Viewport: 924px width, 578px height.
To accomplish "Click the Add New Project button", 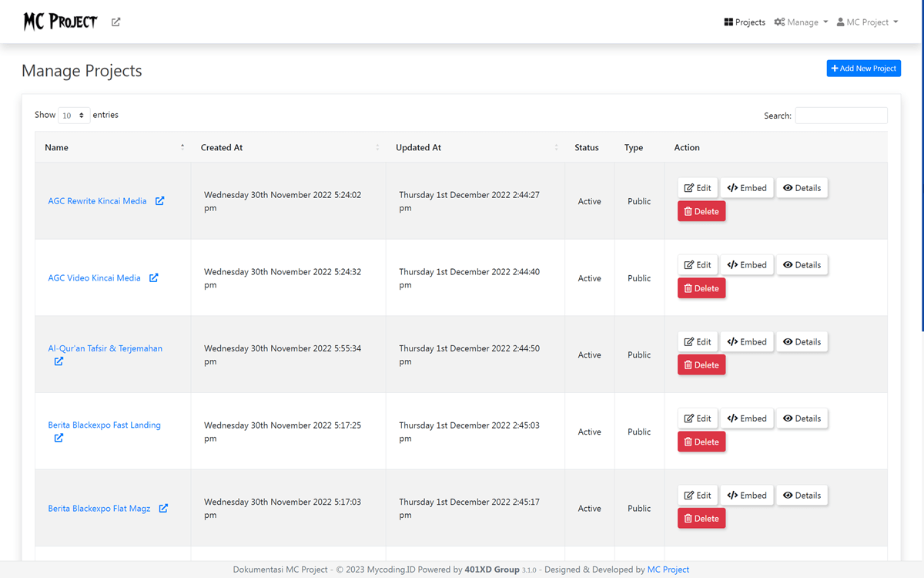I will tap(863, 68).
